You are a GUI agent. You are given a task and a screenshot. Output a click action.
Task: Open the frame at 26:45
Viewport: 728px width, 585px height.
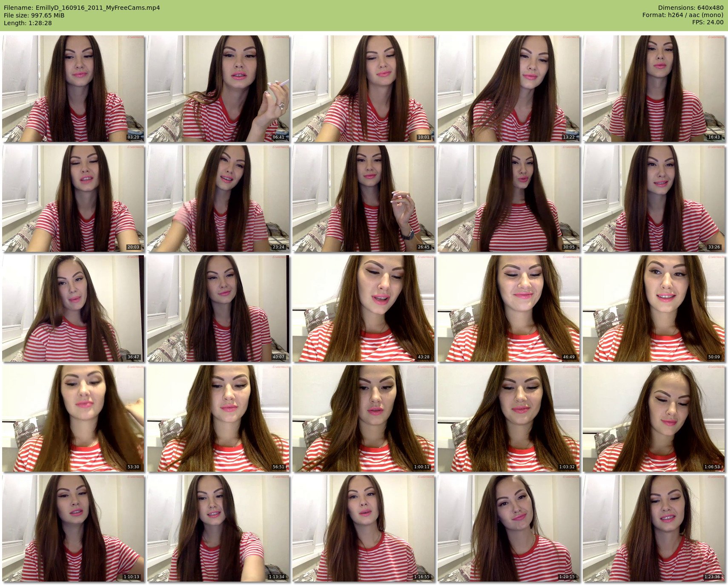[364, 199]
